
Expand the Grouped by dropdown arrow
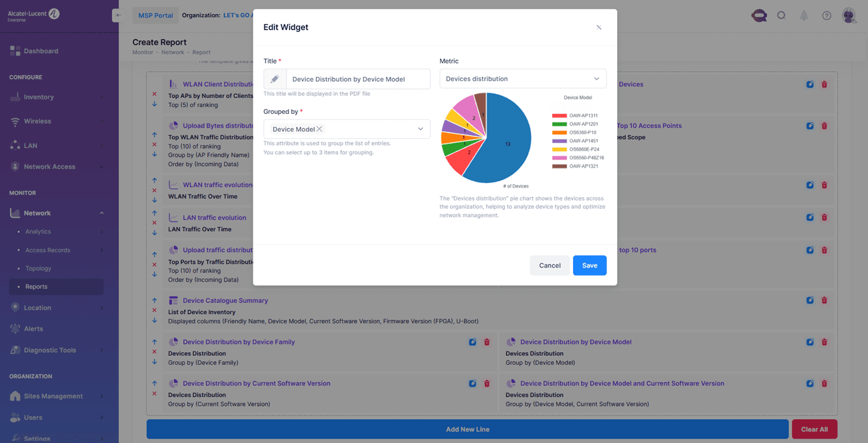tap(420, 129)
